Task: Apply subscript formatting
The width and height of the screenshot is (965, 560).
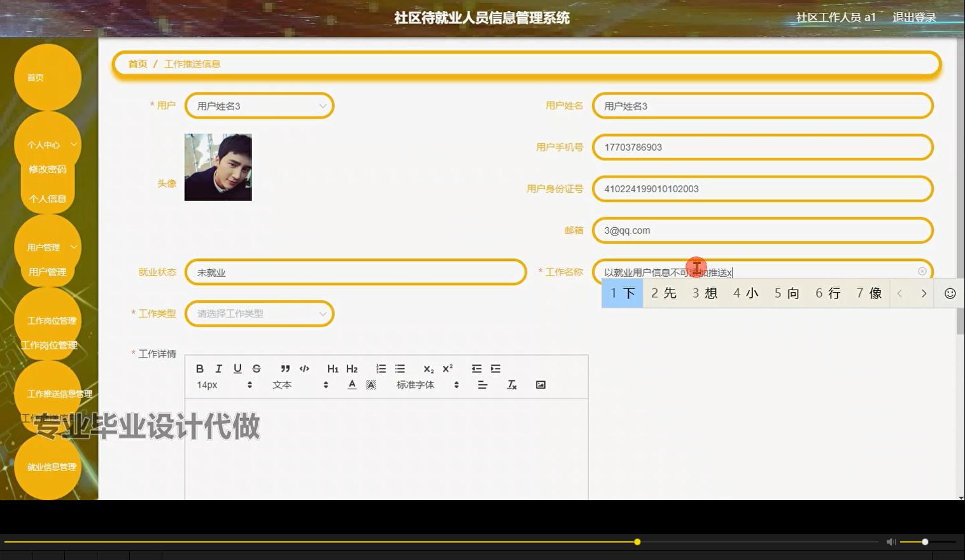Action: [428, 368]
